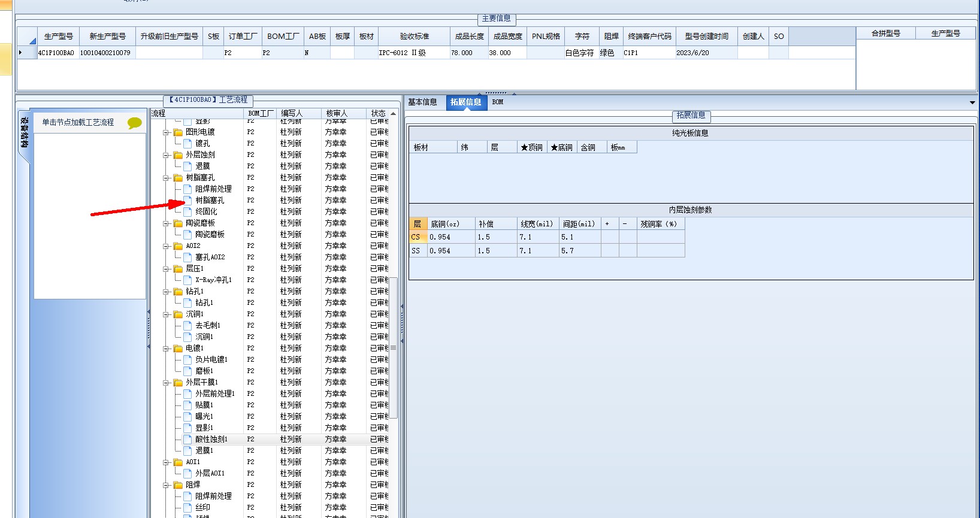This screenshot has width=980, height=518.
Task: Click the 型号创建时间 column header
Action: (x=707, y=37)
